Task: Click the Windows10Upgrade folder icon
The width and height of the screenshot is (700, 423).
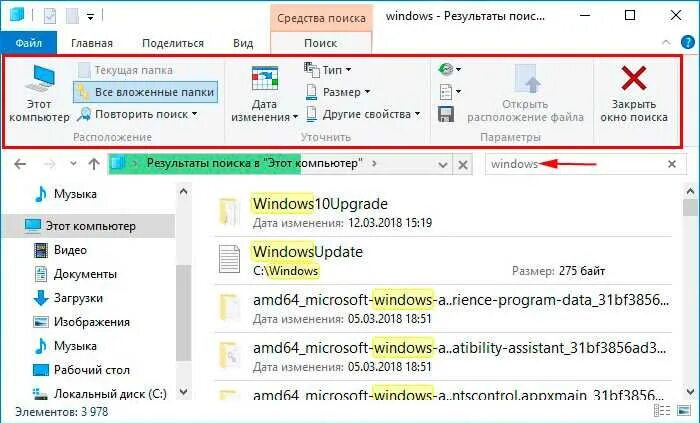Action: coord(229,212)
